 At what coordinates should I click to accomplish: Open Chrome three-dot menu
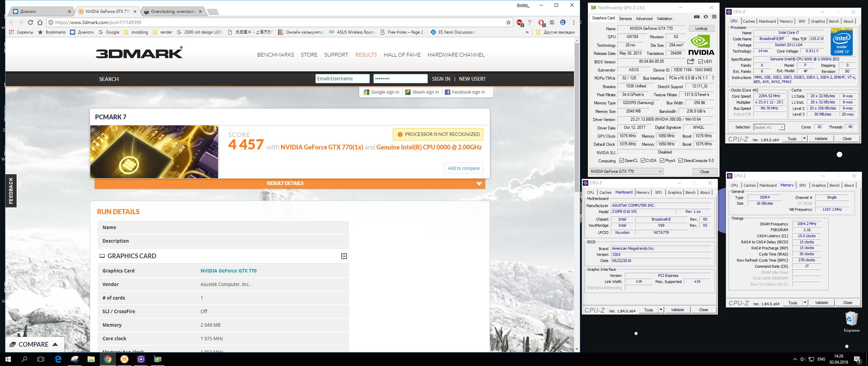574,22
